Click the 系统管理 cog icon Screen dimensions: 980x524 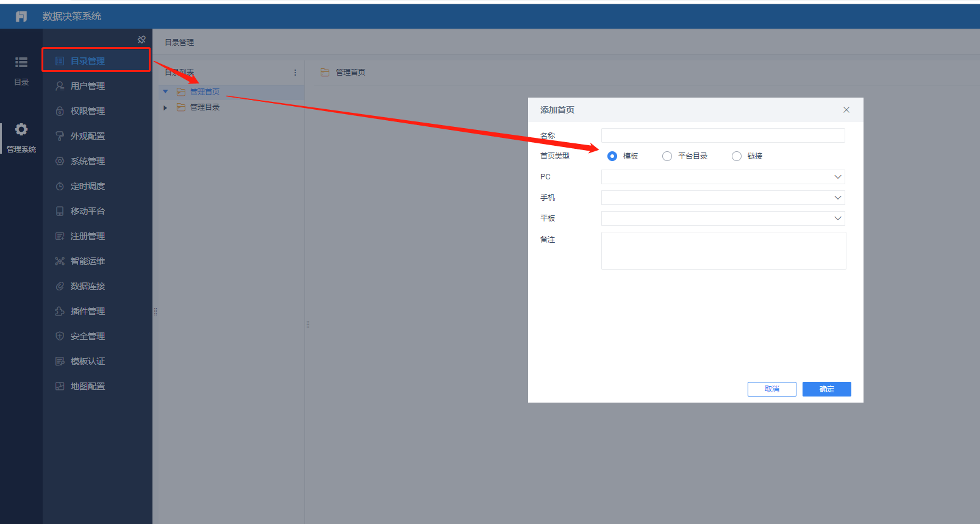(60, 161)
